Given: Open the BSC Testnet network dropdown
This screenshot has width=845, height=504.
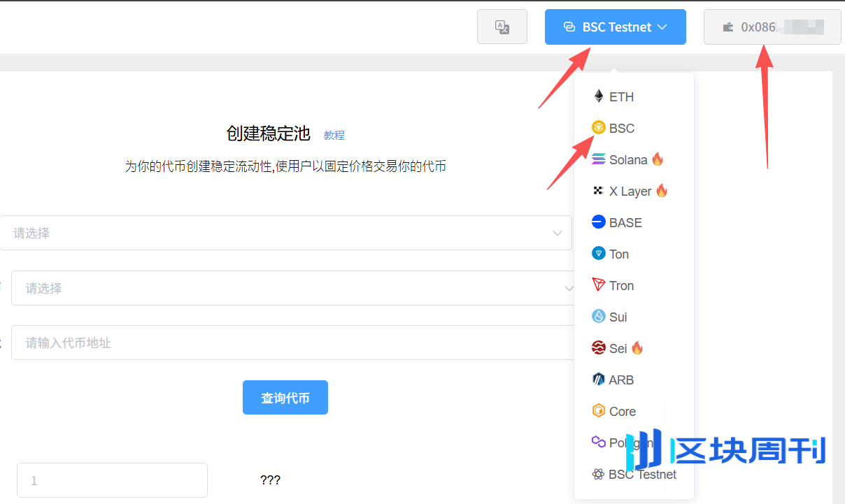Looking at the screenshot, I should point(615,27).
